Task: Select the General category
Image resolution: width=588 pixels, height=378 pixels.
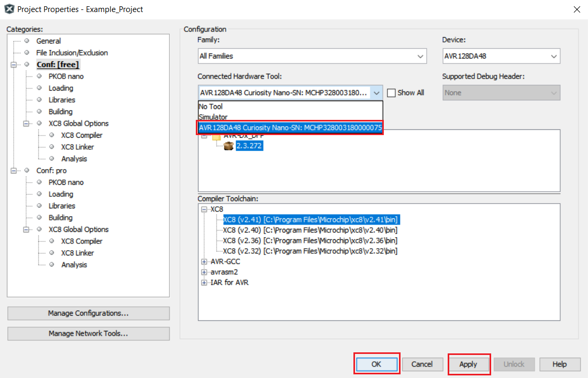Action: click(48, 41)
